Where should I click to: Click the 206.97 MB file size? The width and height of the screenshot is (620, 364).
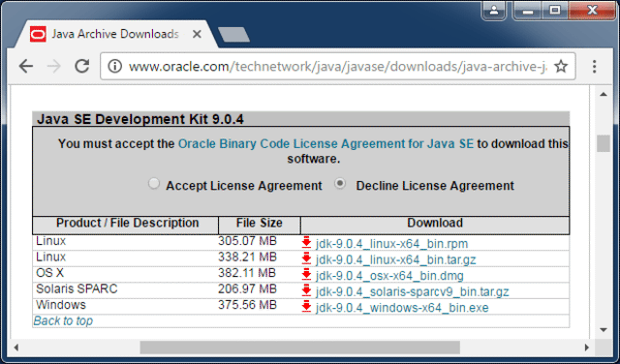(247, 288)
